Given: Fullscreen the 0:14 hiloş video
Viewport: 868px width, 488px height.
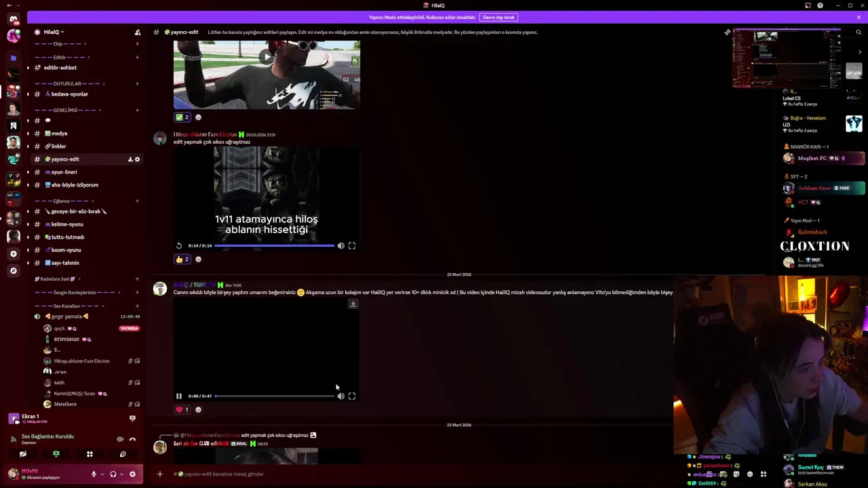Looking at the screenshot, I should click(x=352, y=246).
